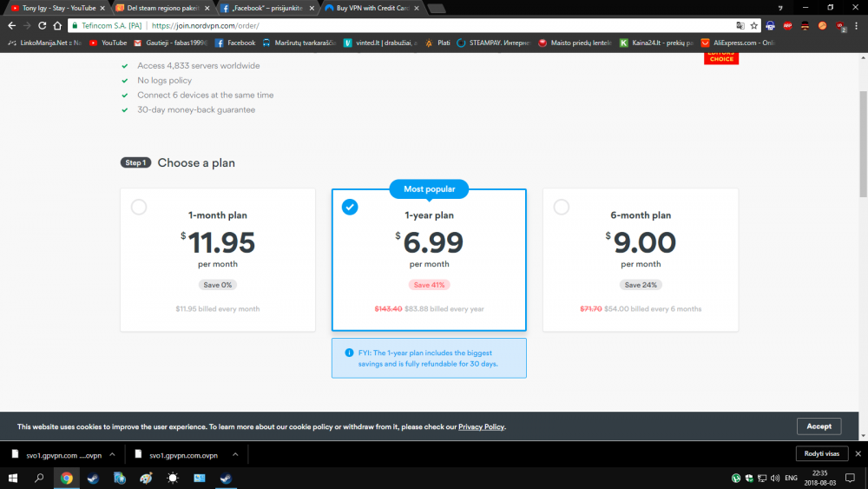
Task: Open Windows taskbar search
Action: click(x=39, y=478)
